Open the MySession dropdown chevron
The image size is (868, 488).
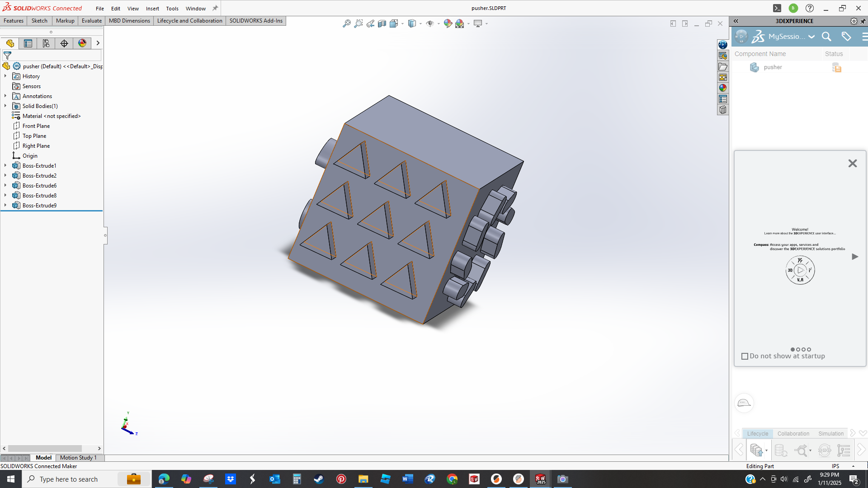click(x=811, y=37)
